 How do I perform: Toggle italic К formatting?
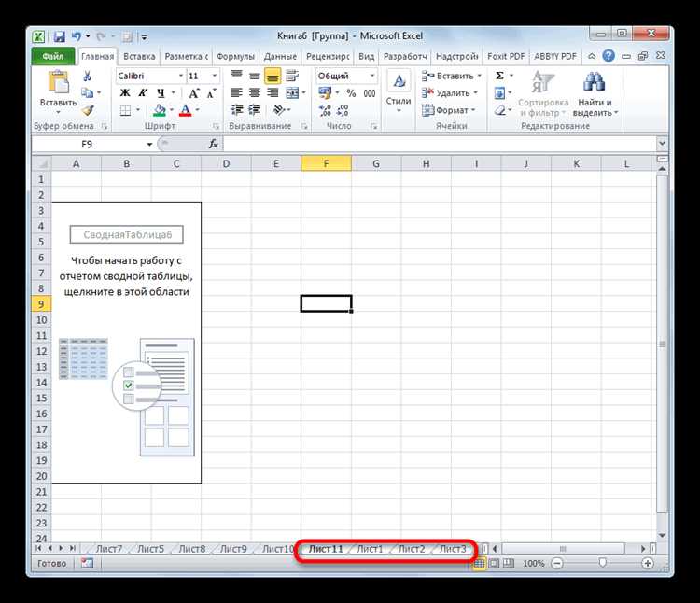click(143, 93)
